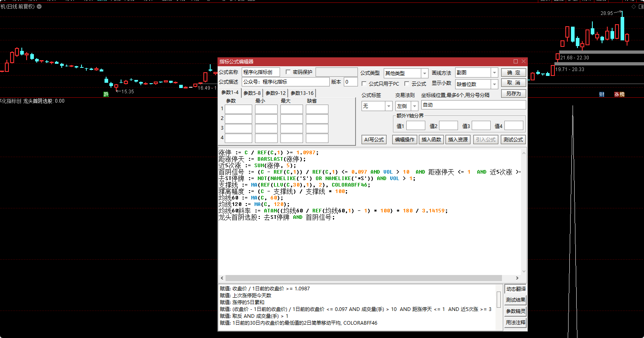
Task: Maximize the 指标公式编辑器 dialog
Action: [x=515, y=61]
